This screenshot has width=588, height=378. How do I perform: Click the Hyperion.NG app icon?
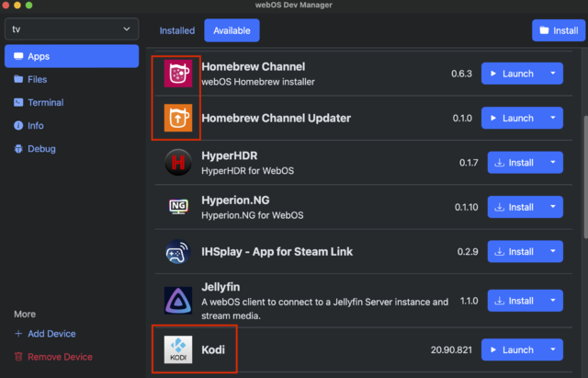point(178,207)
